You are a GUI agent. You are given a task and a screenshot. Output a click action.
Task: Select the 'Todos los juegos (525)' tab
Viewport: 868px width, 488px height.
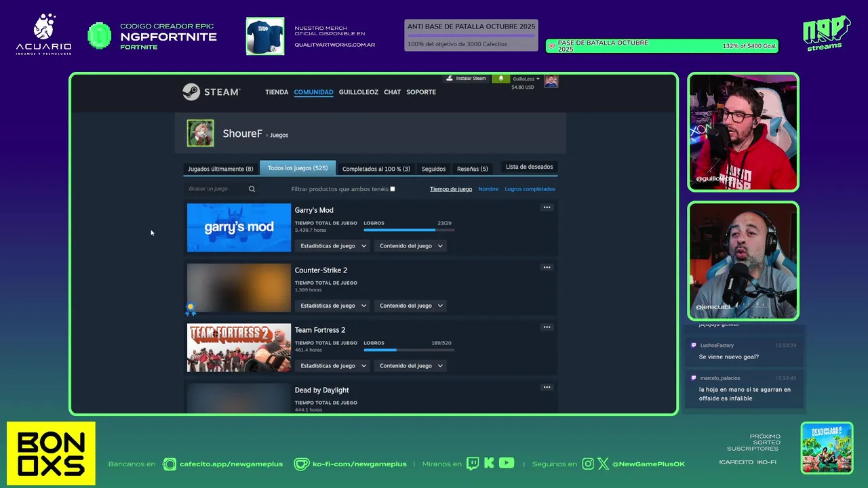tap(298, 168)
